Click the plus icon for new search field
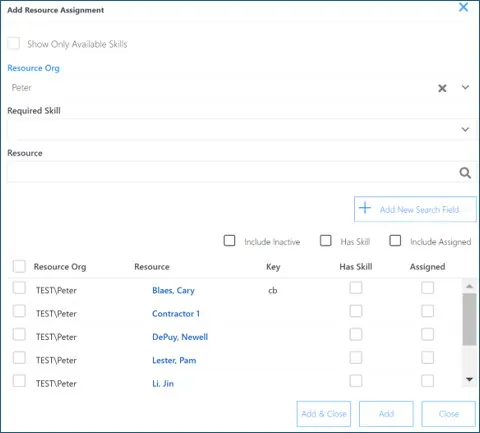Screen dimensions: 480x433 pyautogui.click(x=365, y=208)
